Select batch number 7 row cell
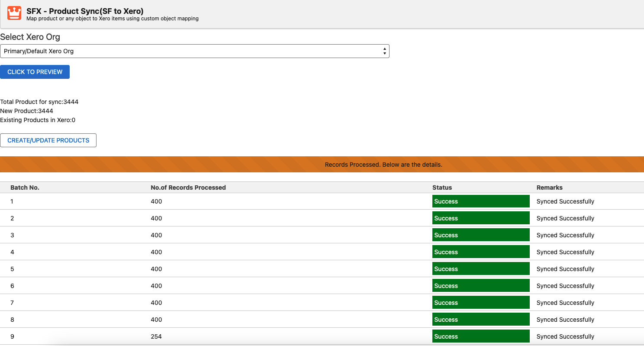Viewport: 644px width, 346px height. click(x=12, y=303)
